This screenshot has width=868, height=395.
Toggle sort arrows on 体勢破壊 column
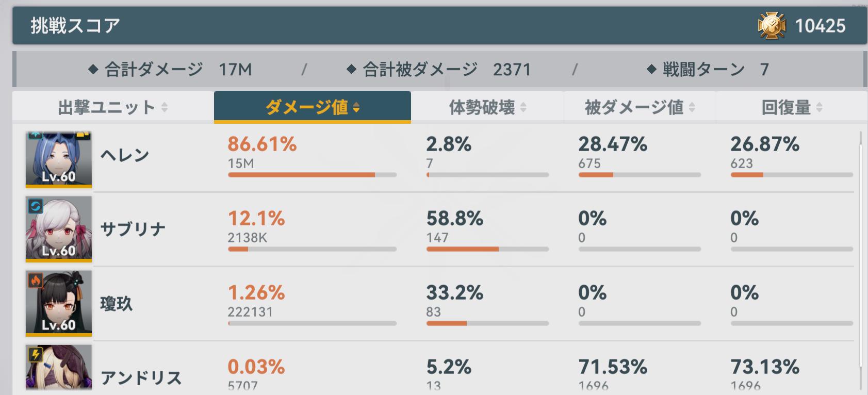(x=523, y=107)
